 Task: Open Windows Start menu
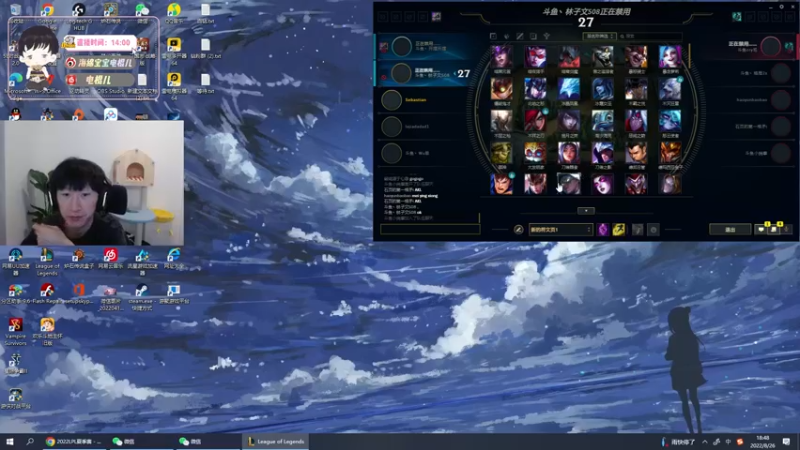point(10,441)
